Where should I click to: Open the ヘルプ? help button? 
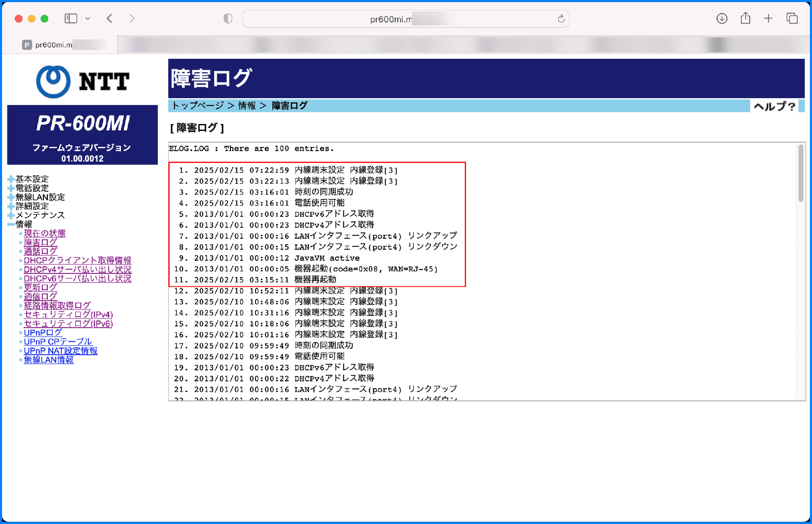tap(774, 106)
